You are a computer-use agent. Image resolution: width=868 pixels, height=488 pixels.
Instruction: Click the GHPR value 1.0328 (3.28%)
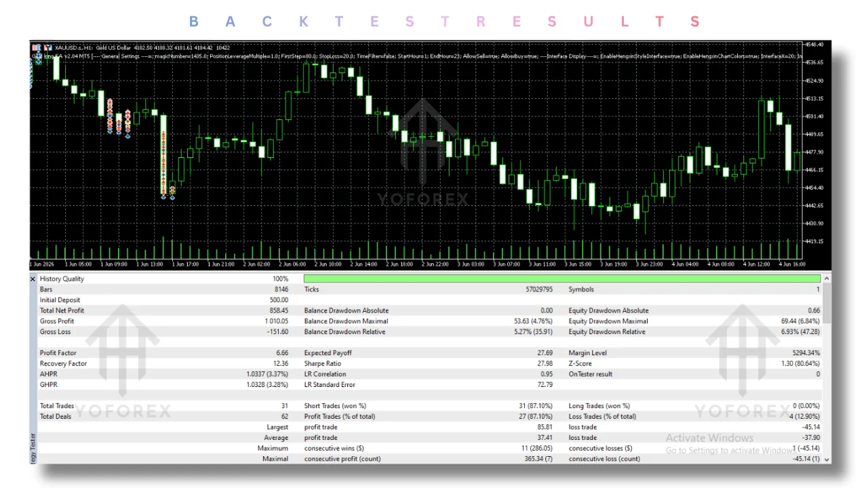click(268, 384)
